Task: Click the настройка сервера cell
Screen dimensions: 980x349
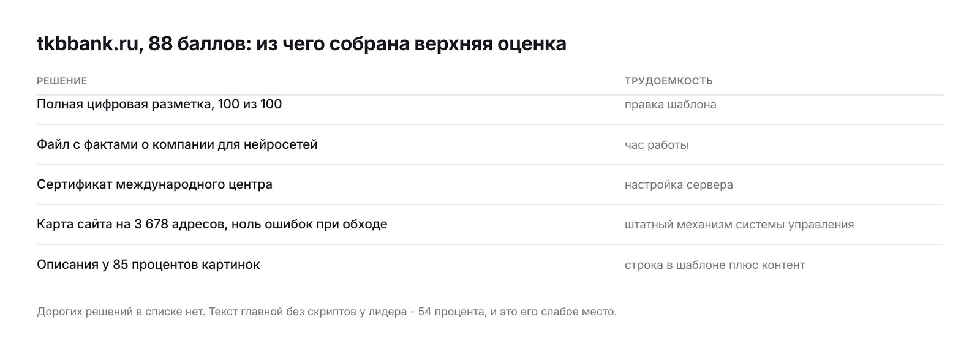Action: [679, 185]
